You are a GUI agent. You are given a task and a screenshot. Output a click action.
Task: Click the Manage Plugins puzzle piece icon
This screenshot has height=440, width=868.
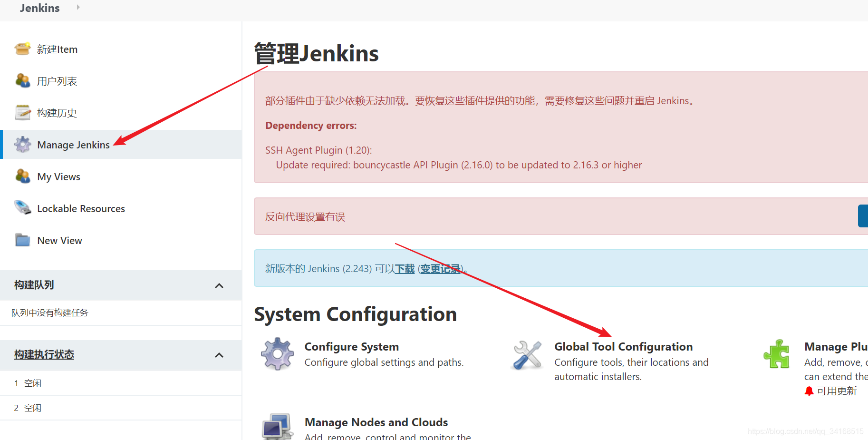point(777,354)
